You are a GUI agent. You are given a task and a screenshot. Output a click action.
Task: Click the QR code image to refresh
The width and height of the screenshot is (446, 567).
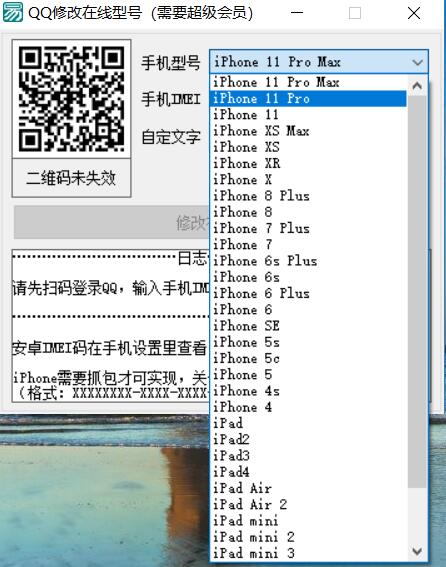coord(71,99)
